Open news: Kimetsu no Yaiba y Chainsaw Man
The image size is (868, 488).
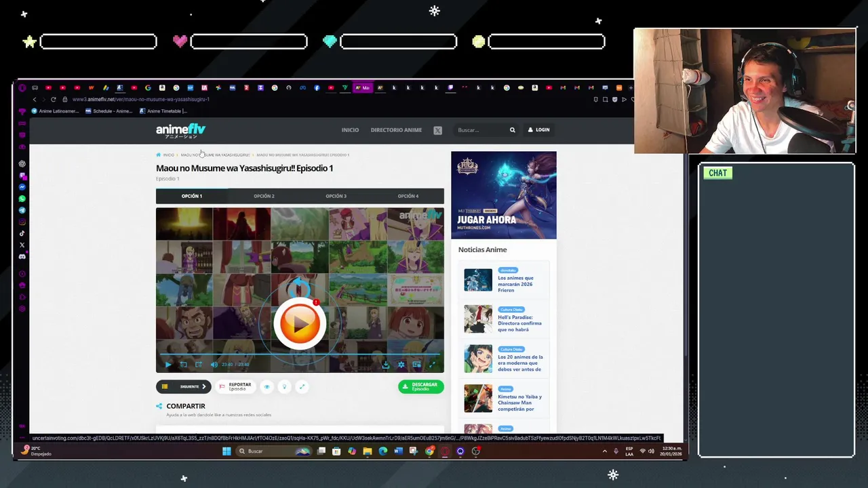pyautogui.click(x=519, y=403)
